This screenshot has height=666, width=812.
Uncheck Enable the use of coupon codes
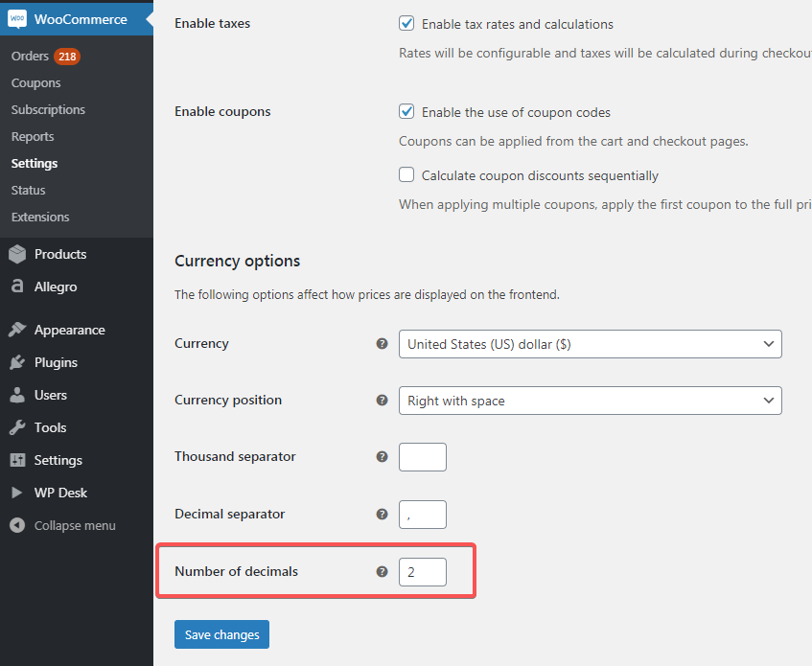point(406,112)
